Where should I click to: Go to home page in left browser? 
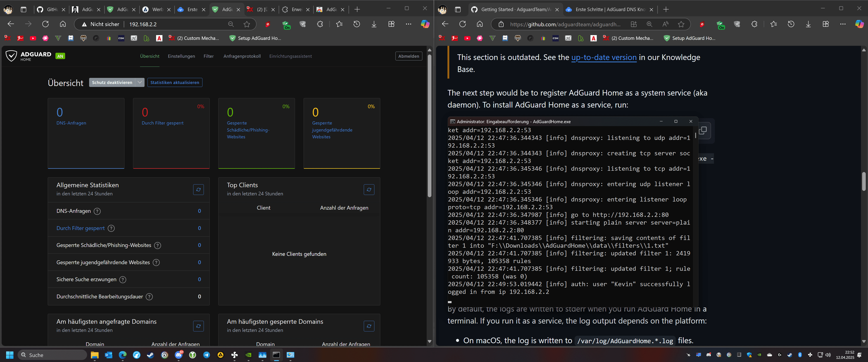(x=63, y=24)
